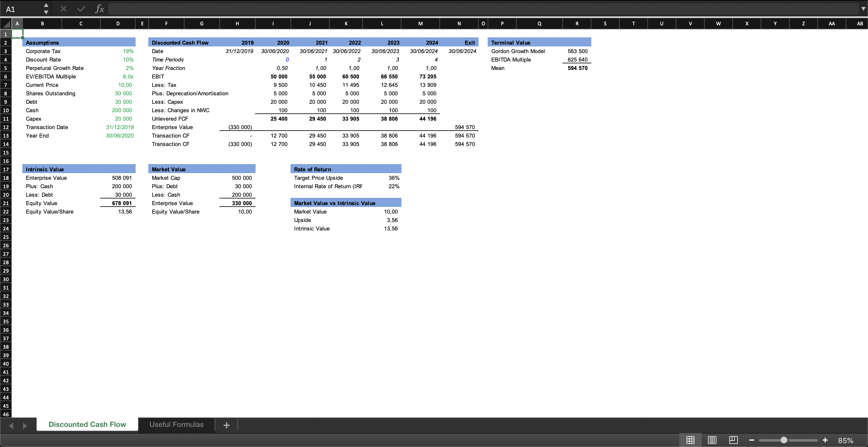This screenshot has height=447, width=868.
Task: Select the Discounted Cash Flow tab
Action: pyautogui.click(x=87, y=424)
